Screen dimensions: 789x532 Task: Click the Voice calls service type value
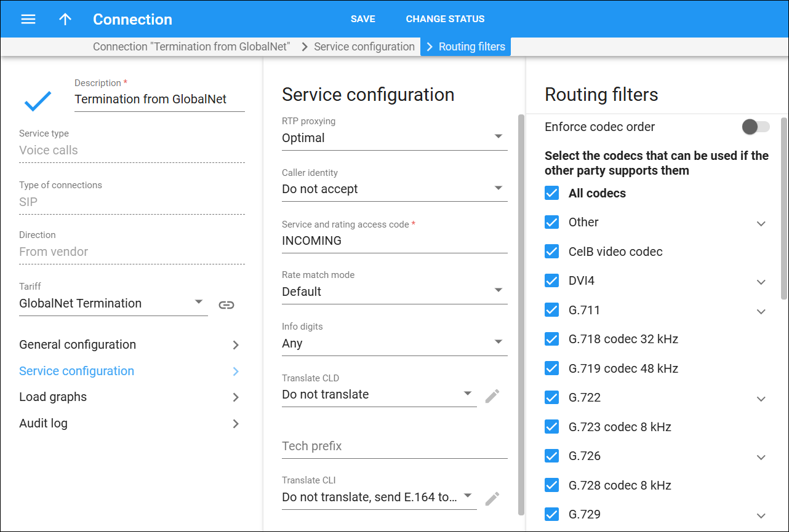click(x=49, y=150)
